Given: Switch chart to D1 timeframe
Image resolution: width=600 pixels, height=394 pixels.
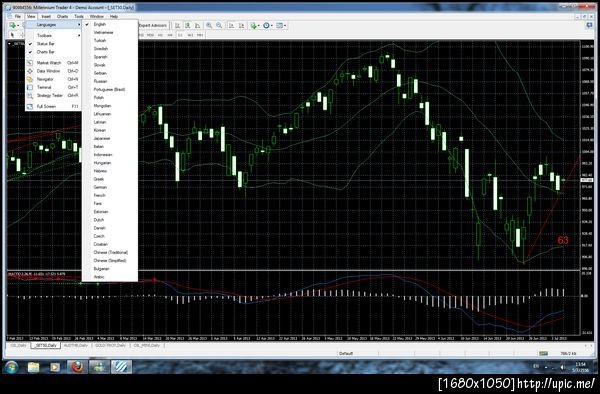Looking at the screenshot, I should coord(180,35).
